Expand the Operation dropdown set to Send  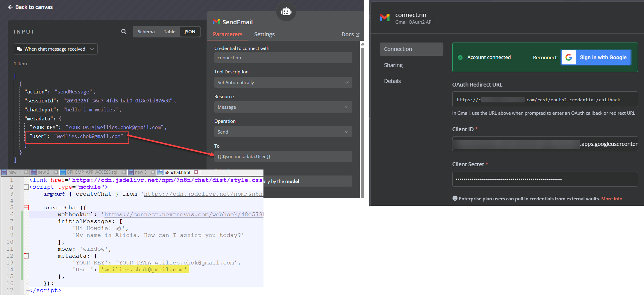coord(283,132)
